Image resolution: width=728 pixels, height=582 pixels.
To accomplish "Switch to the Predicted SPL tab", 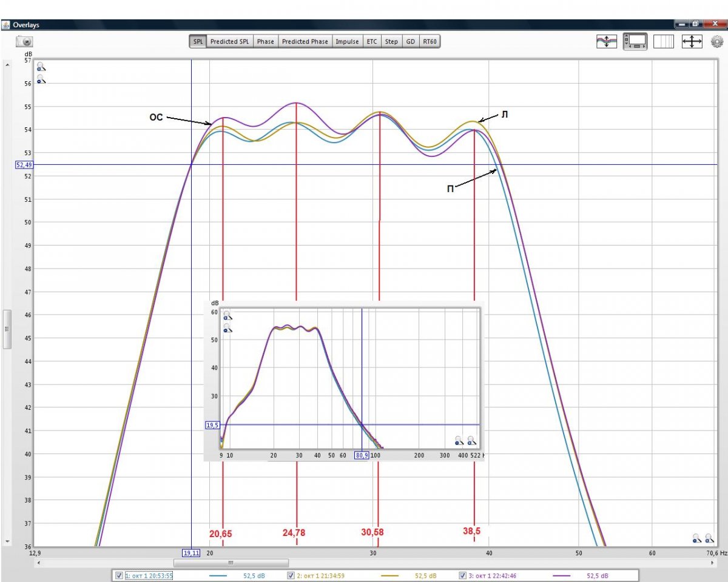I will pyautogui.click(x=229, y=42).
